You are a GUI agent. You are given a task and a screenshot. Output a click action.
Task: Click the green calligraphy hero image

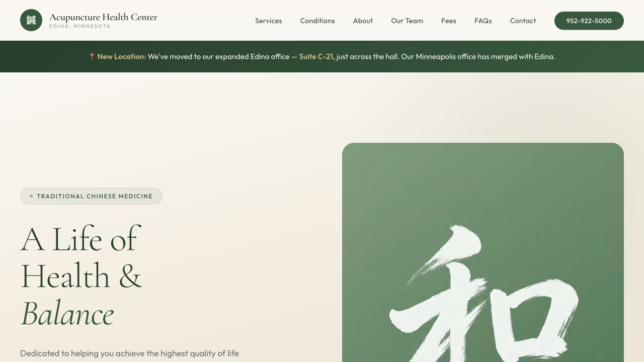483,252
